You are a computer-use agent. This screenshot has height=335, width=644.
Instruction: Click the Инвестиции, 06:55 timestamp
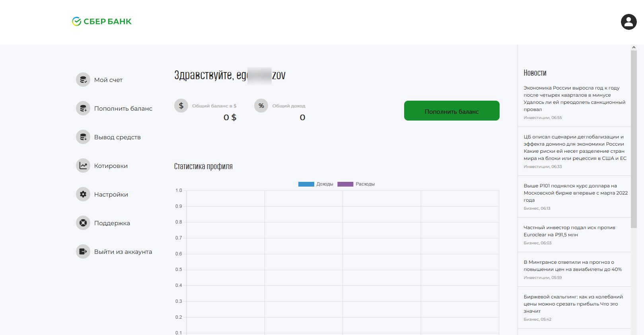pyautogui.click(x=543, y=118)
